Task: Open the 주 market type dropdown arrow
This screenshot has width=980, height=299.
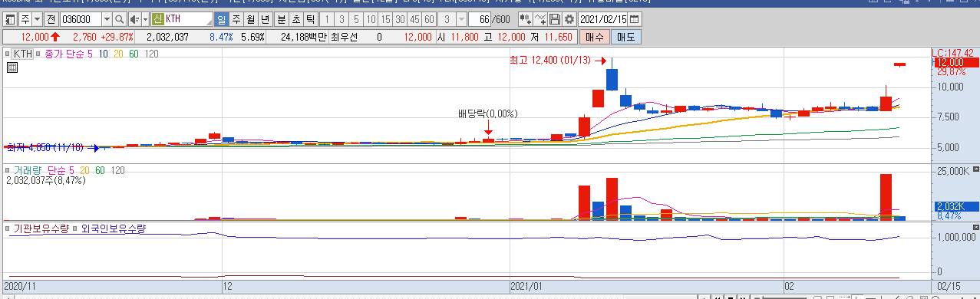Action: click(x=37, y=19)
